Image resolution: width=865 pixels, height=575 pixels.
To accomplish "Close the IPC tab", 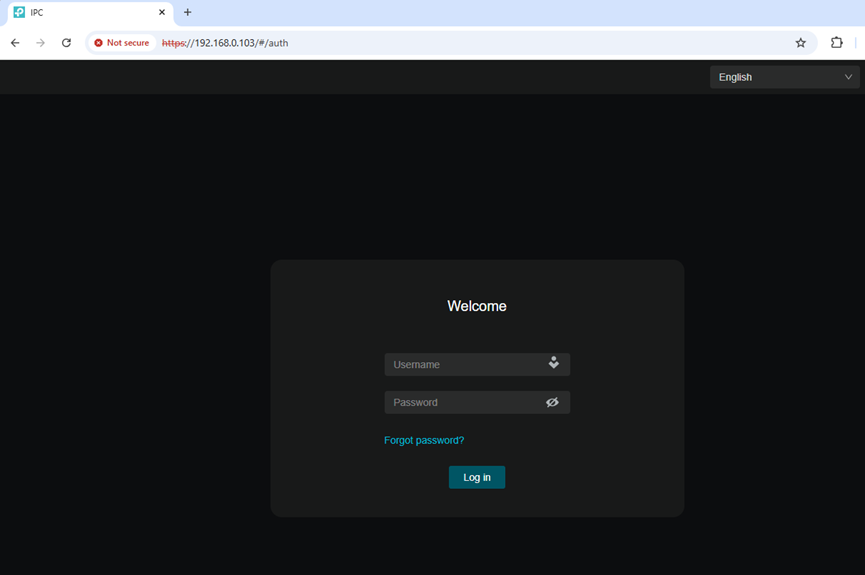I will pos(162,12).
